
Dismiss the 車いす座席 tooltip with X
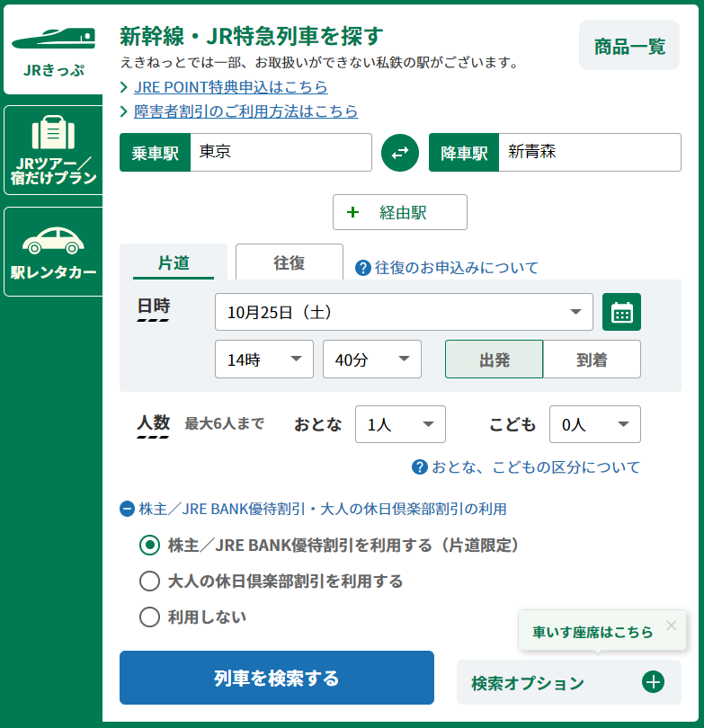click(671, 626)
